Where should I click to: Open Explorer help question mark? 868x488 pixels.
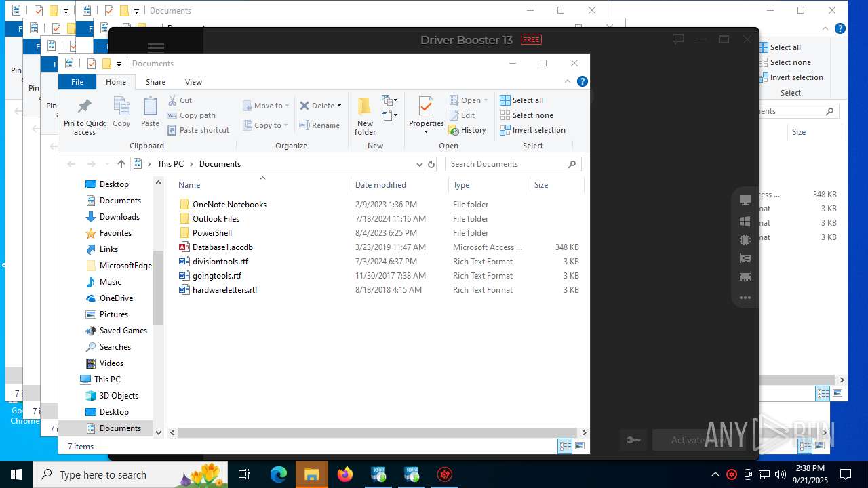[x=582, y=81]
